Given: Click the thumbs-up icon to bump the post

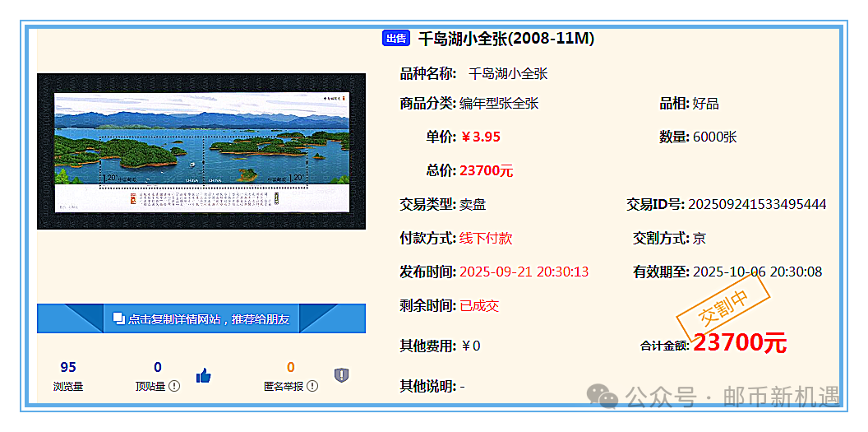Looking at the screenshot, I should [204, 376].
